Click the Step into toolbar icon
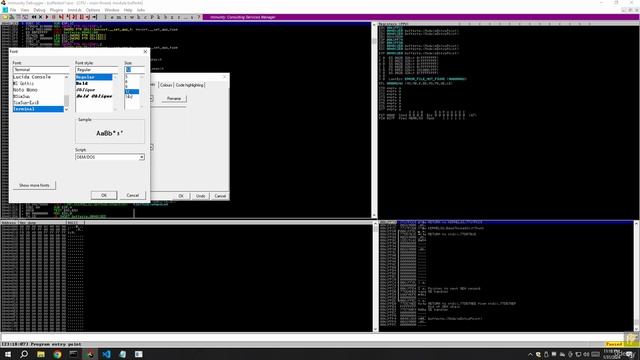640x360 pixels. [x=60, y=17]
